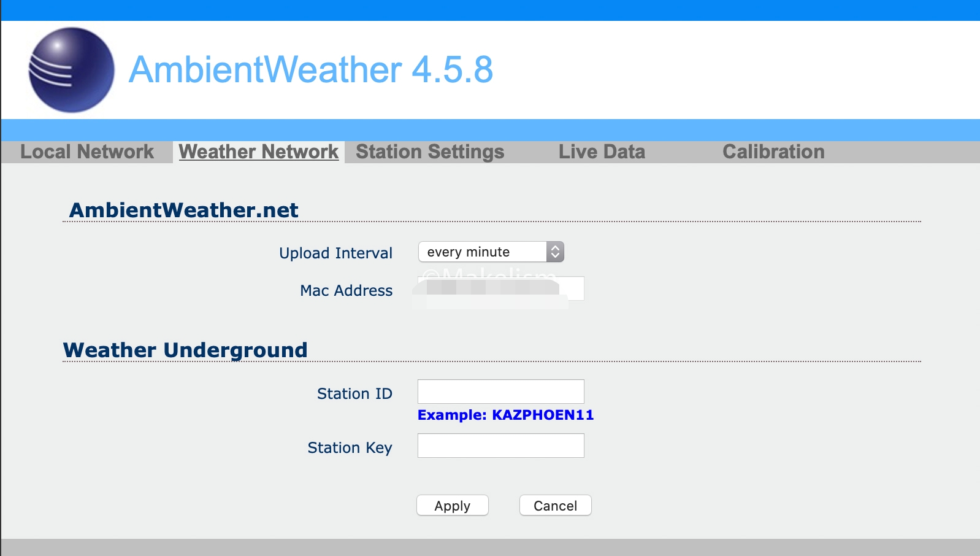Open the Live Data tab
980x556 pixels.
pos(602,152)
